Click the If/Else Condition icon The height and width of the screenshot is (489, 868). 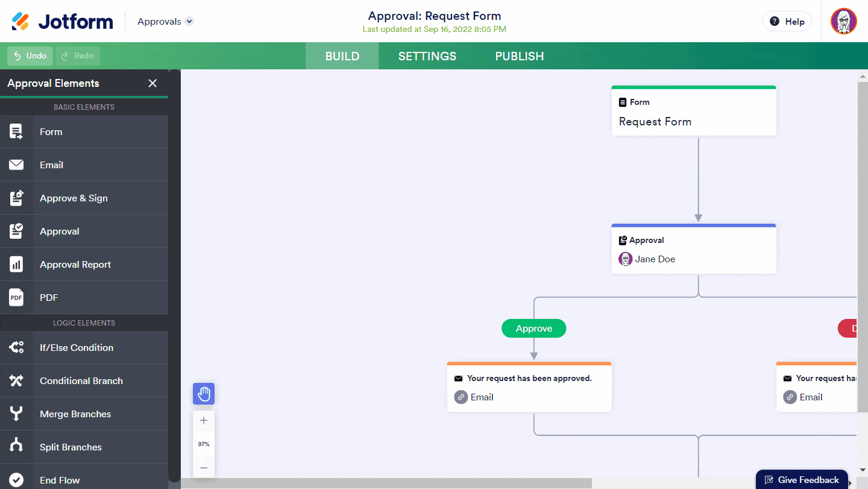pos(16,347)
